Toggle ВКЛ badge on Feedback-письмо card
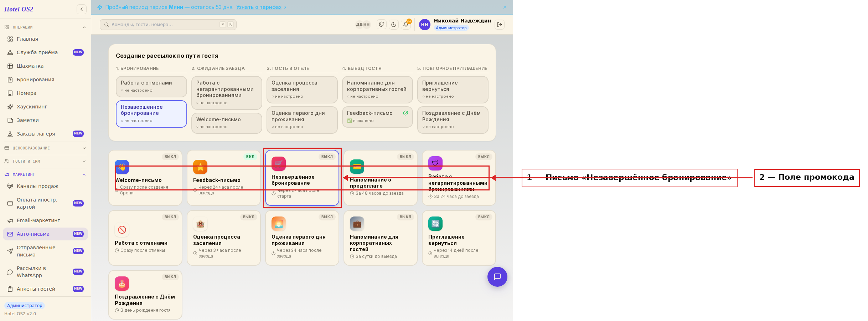Image resolution: width=868 pixels, height=321 pixels. (x=250, y=157)
